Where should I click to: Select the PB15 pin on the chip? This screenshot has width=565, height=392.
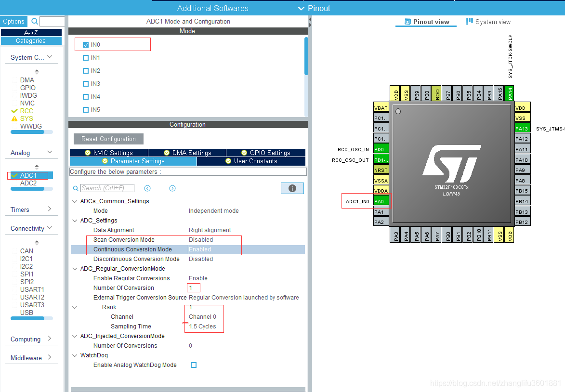point(523,191)
